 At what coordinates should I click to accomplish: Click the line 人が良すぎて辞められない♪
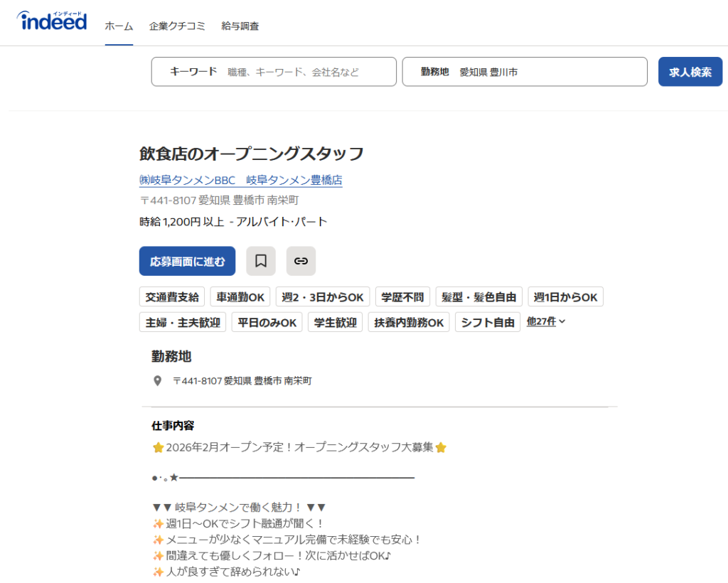coord(226,572)
